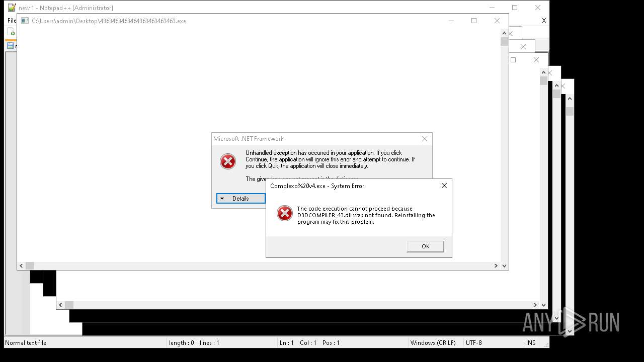644x362 pixels.
Task: Click the New file icon in Notepad++ toolbar
Action: point(11,32)
